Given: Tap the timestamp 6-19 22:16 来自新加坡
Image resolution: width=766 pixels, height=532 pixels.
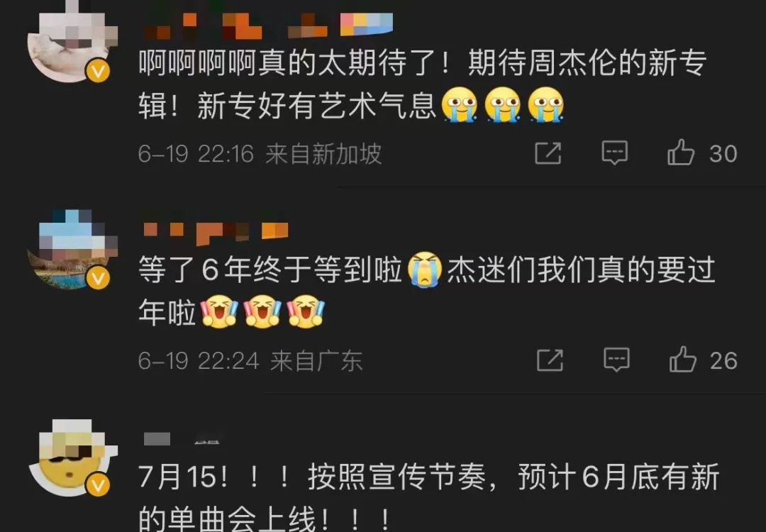Looking at the screenshot, I should [260, 154].
